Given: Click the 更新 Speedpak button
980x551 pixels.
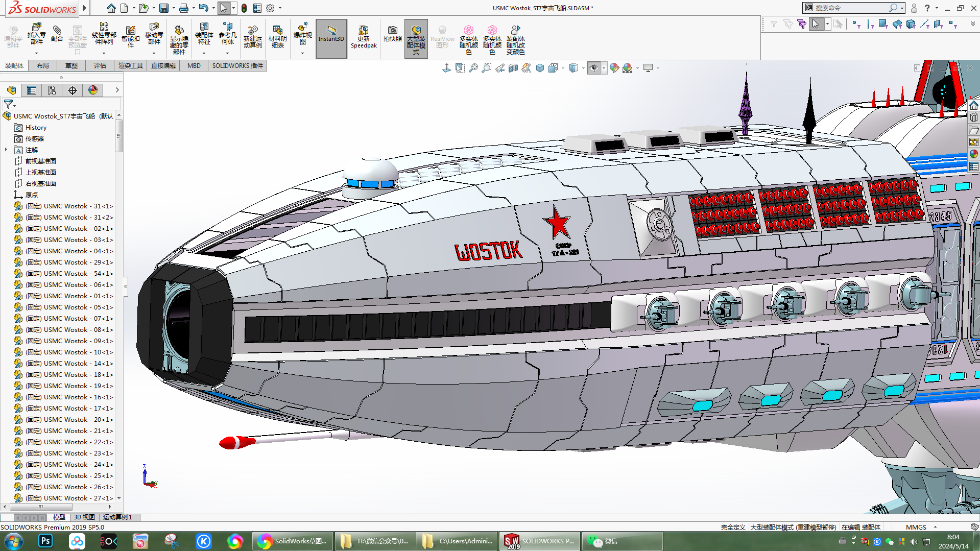Looking at the screenshot, I should (x=364, y=38).
